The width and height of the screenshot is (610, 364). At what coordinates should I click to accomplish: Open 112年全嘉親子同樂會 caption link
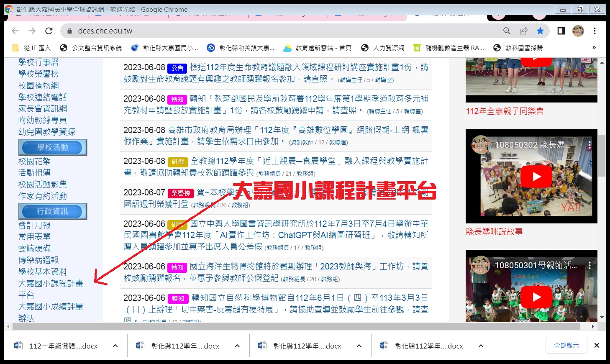pyautogui.click(x=505, y=111)
